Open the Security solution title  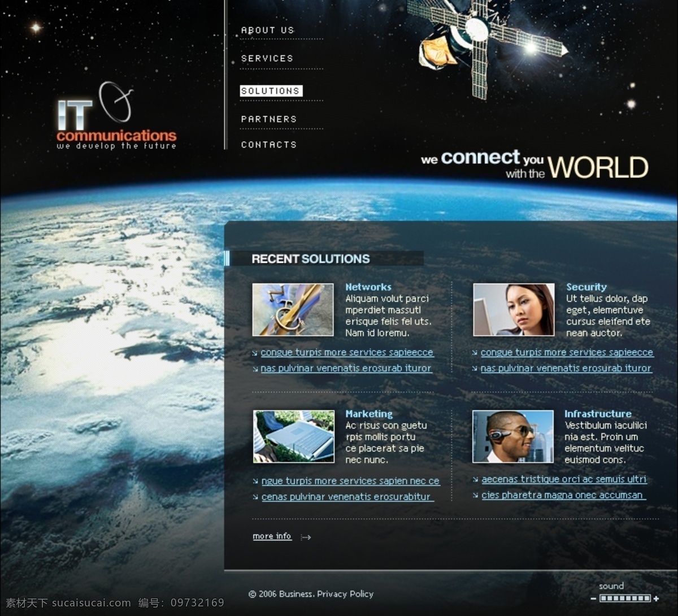(586, 287)
